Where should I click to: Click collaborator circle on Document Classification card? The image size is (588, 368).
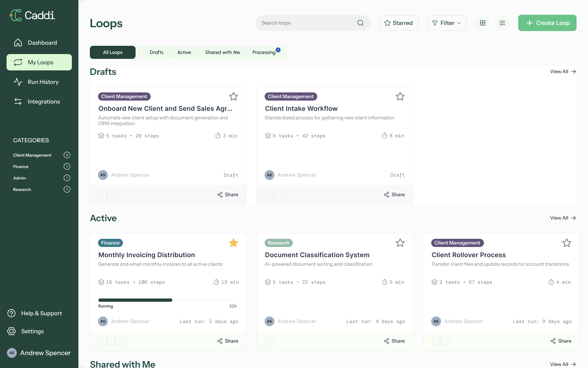pyautogui.click(x=269, y=341)
